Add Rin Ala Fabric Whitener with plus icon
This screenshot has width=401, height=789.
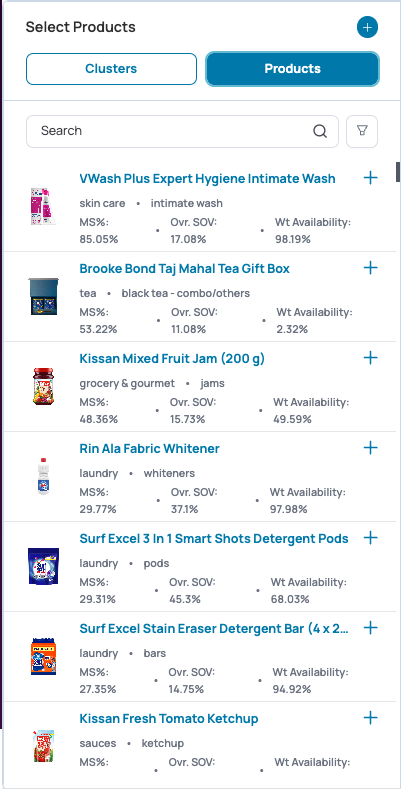click(x=370, y=447)
